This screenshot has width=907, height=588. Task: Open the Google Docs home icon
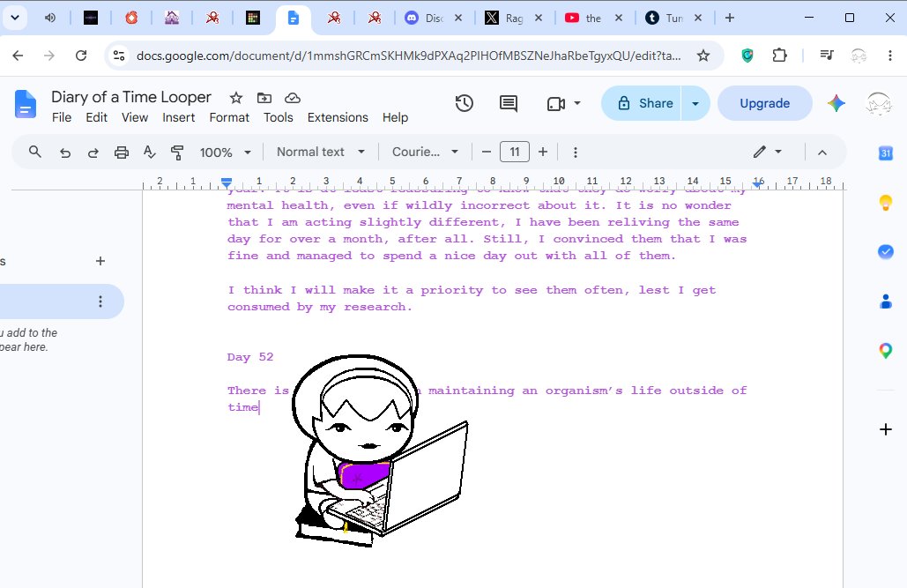[x=26, y=105]
